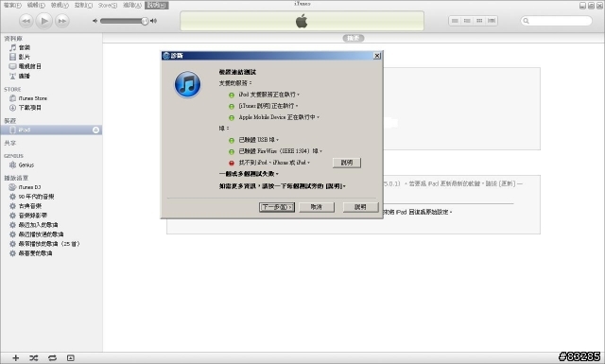Switch to the second album list view button
The height and width of the screenshot is (364, 605).
(467, 21)
